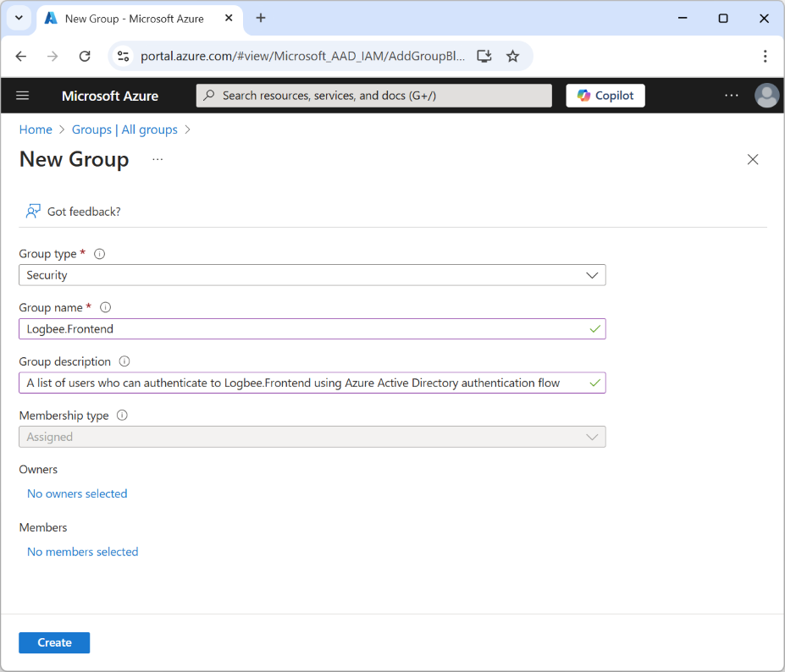This screenshot has height=672, width=785.
Task: Click the Membership type info icon
Action: coord(122,416)
